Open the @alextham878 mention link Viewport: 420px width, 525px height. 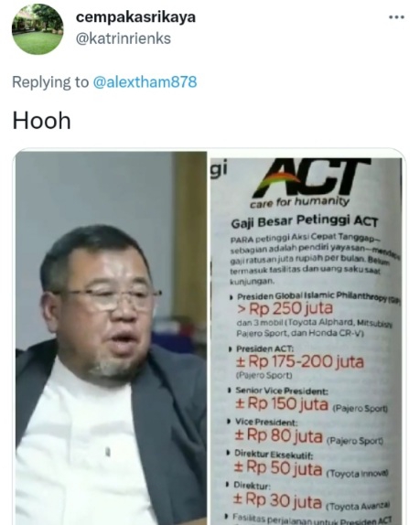(x=145, y=82)
